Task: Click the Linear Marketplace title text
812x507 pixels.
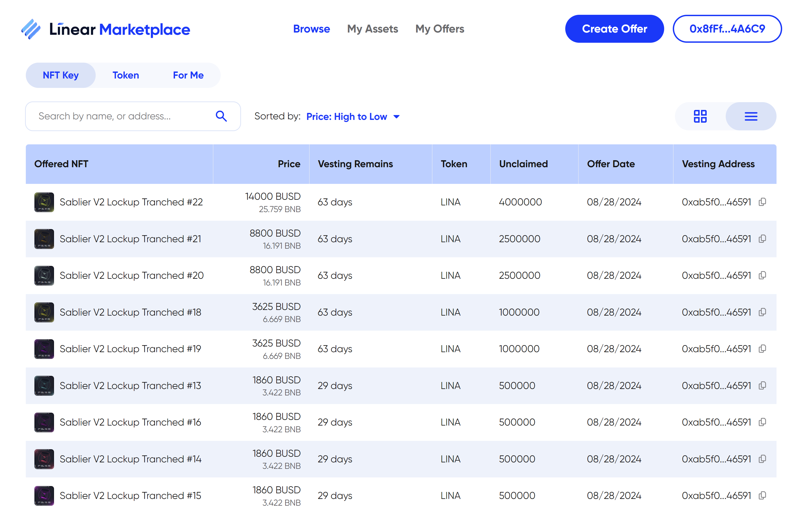Action: tap(120, 30)
